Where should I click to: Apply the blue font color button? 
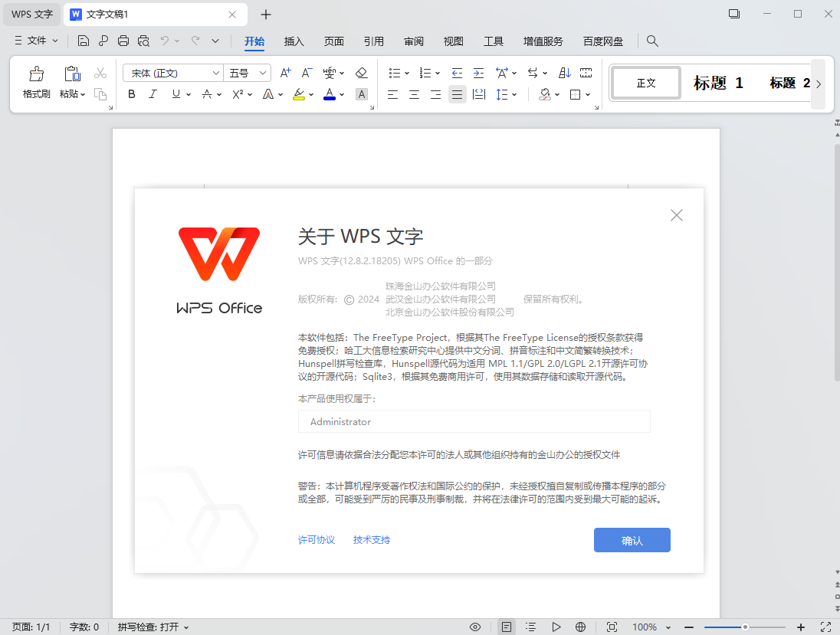[330, 95]
